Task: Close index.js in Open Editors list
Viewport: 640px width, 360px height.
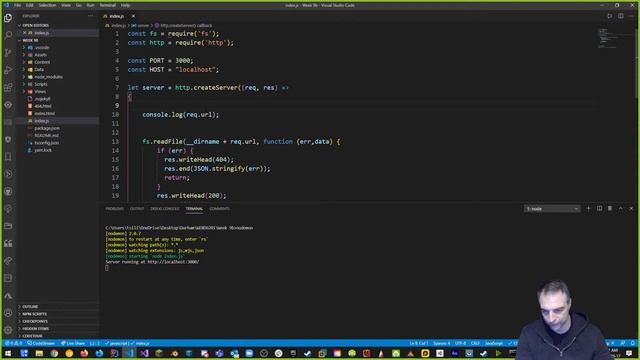Action: [24, 33]
